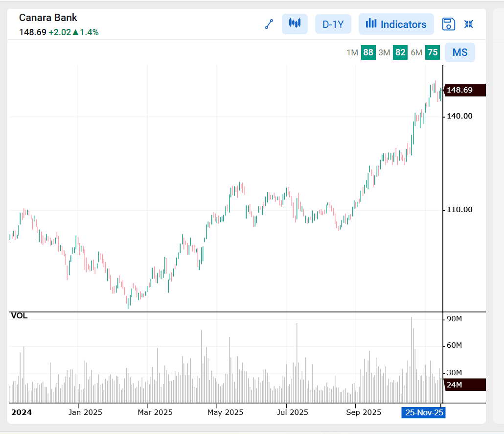Click the 24M volume label on axis

coord(465,385)
